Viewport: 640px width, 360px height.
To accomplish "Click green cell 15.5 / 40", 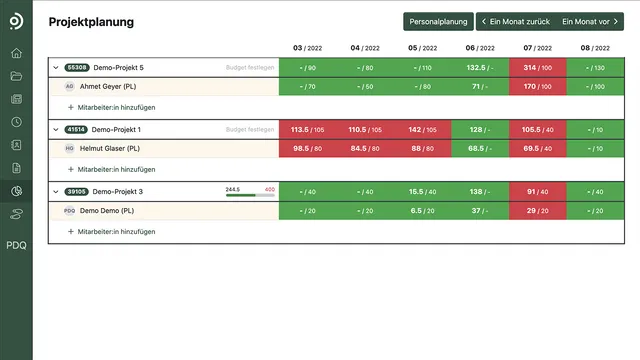I will pyautogui.click(x=422, y=192).
